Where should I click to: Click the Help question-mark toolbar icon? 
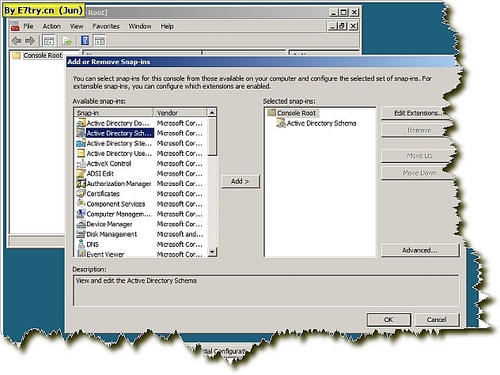[85, 41]
